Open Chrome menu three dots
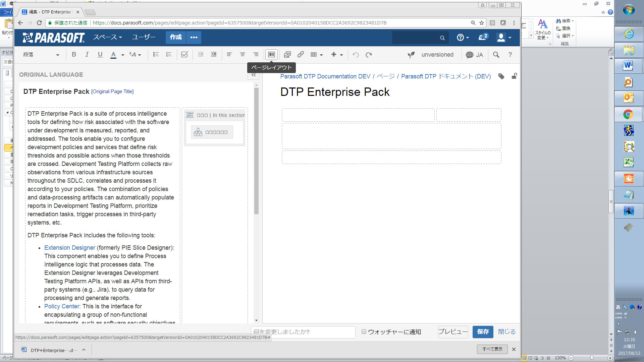The image size is (644, 362). click(514, 23)
